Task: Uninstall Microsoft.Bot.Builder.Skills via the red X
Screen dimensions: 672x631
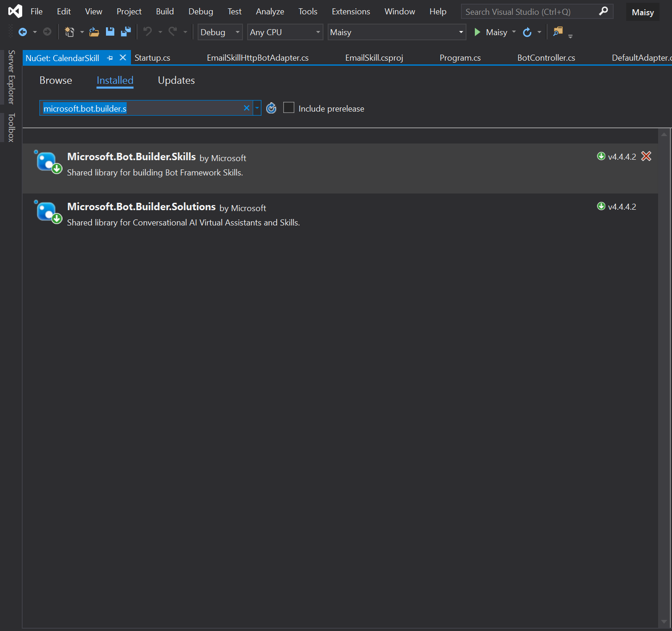Action: tap(646, 156)
